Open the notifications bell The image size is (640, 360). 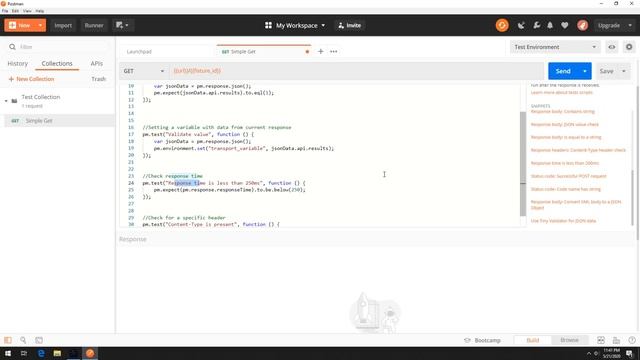tap(550, 25)
